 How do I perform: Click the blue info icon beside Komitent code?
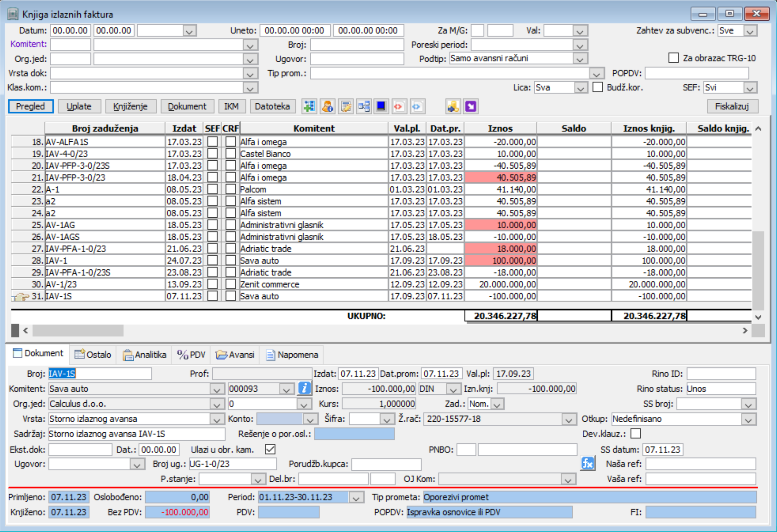[x=304, y=388]
